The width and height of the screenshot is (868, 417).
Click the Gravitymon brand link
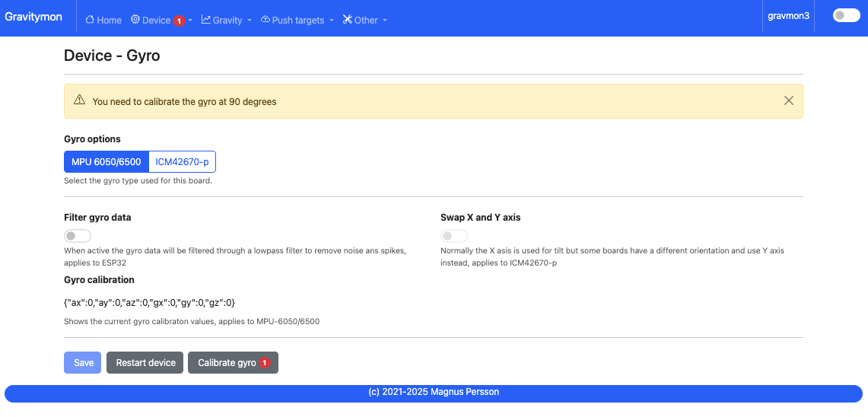coord(33,17)
